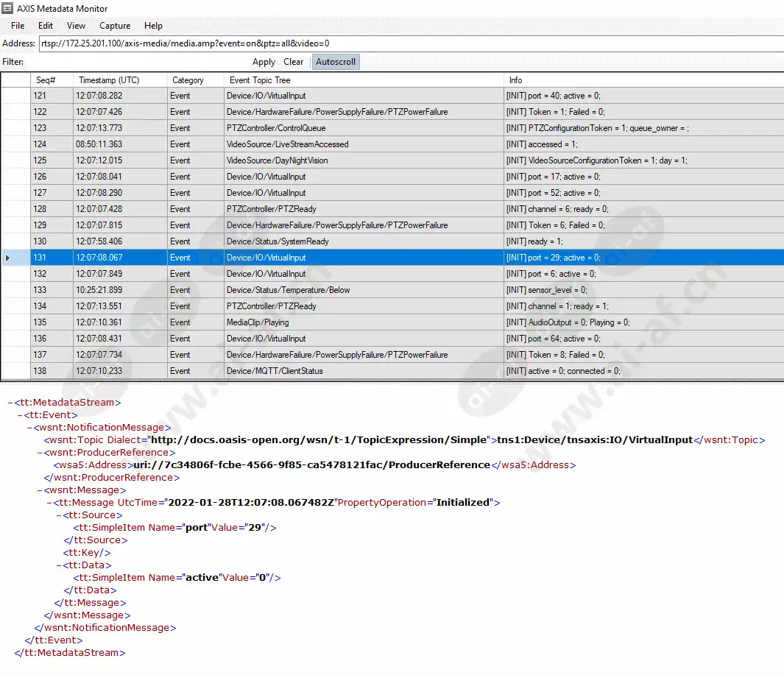Select the VideoSource/DayNightVision topic cell
The image size is (784, 675).
point(364,160)
